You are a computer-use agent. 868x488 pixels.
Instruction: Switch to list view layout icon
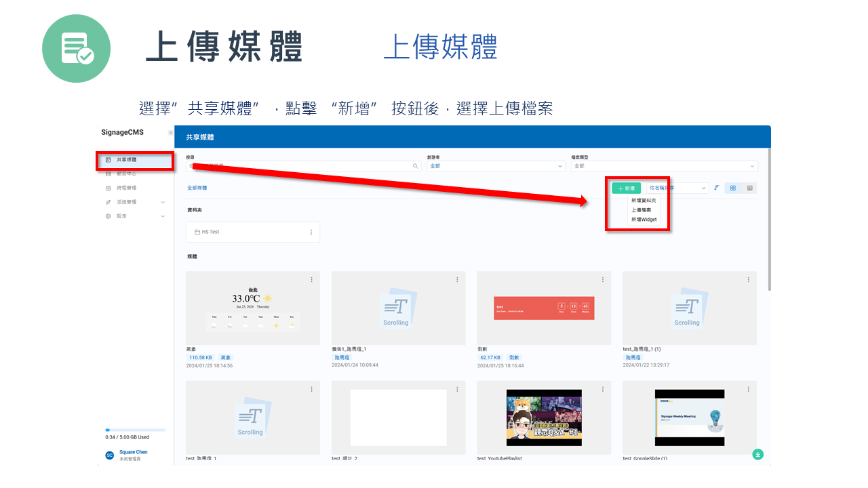pyautogui.click(x=749, y=188)
